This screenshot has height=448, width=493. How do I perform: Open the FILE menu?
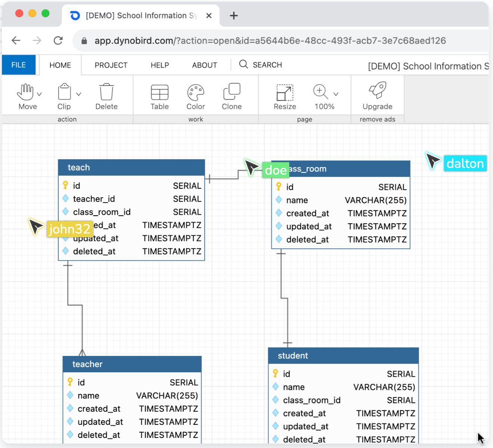pyautogui.click(x=18, y=65)
